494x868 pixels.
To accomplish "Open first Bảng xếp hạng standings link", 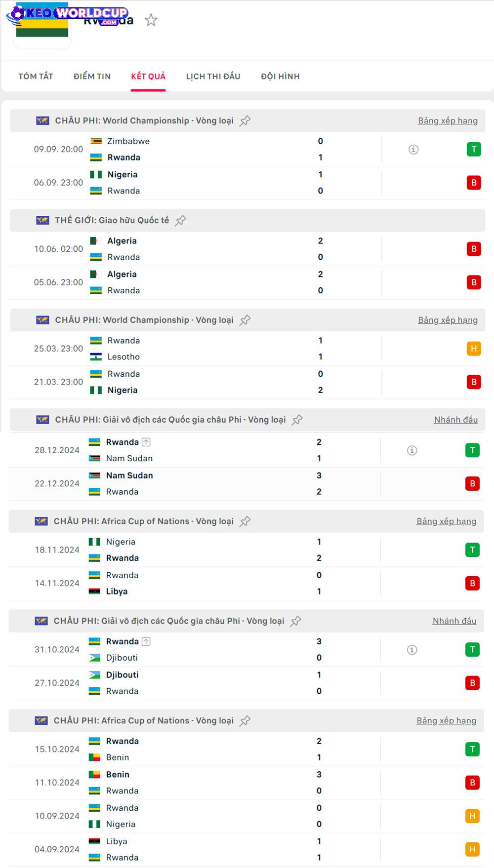I will [448, 121].
